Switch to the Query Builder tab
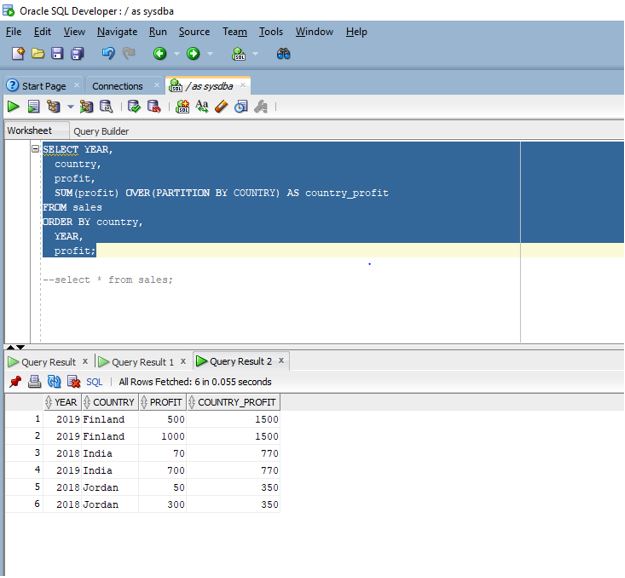The width and height of the screenshot is (625, 578). (x=100, y=131)
